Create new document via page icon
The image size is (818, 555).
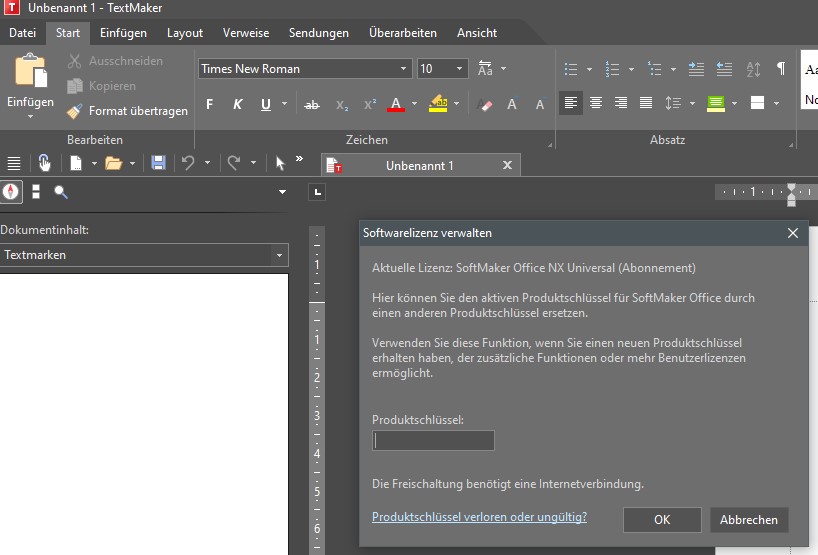(x=76, y=163)
